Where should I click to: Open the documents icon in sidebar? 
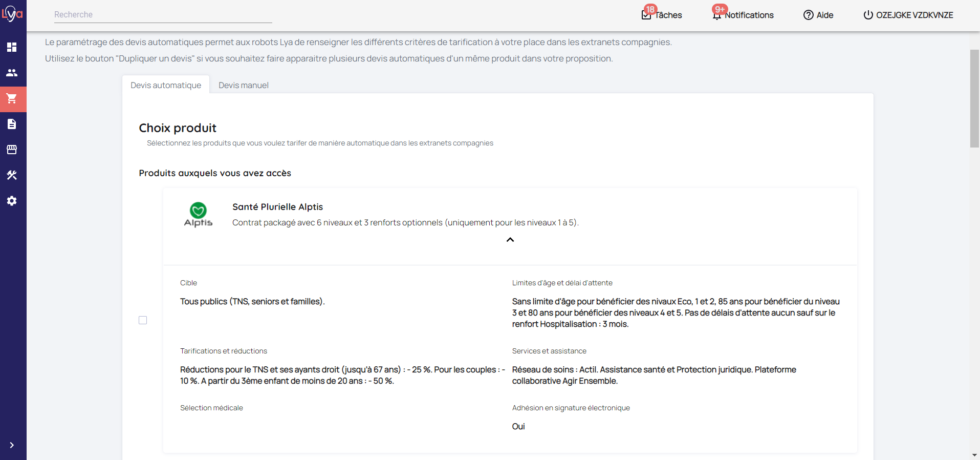click(x=12, y=124)
